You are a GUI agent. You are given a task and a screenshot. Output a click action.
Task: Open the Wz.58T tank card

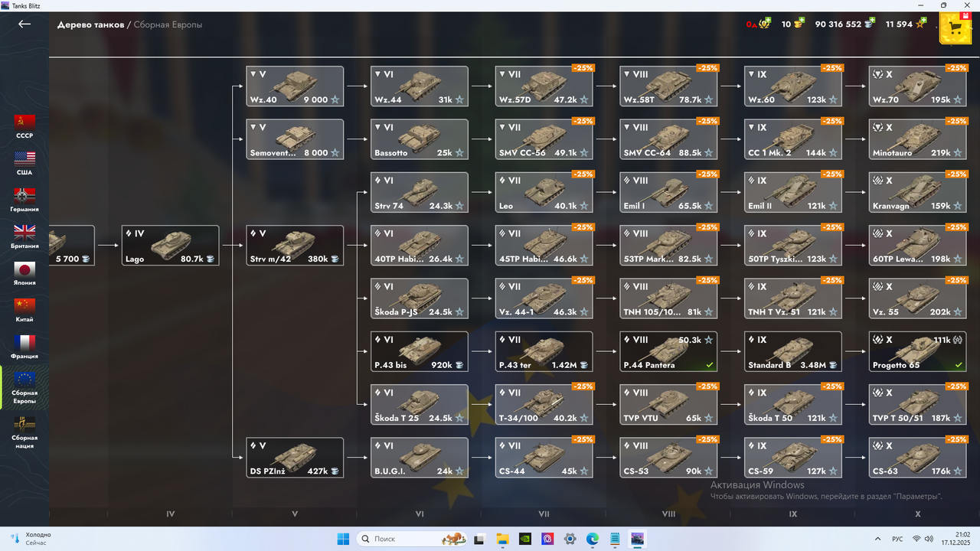(668, 86)
